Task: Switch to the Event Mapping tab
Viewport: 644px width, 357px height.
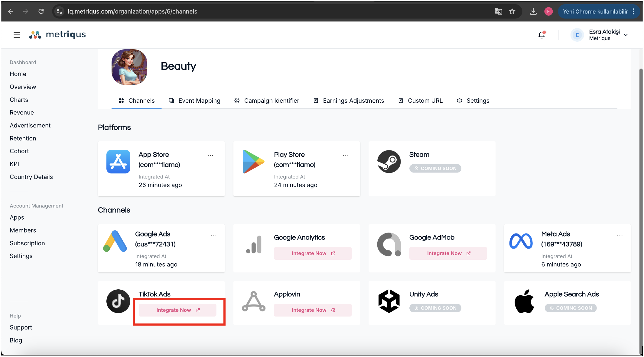Action: [x=194, y=101]
